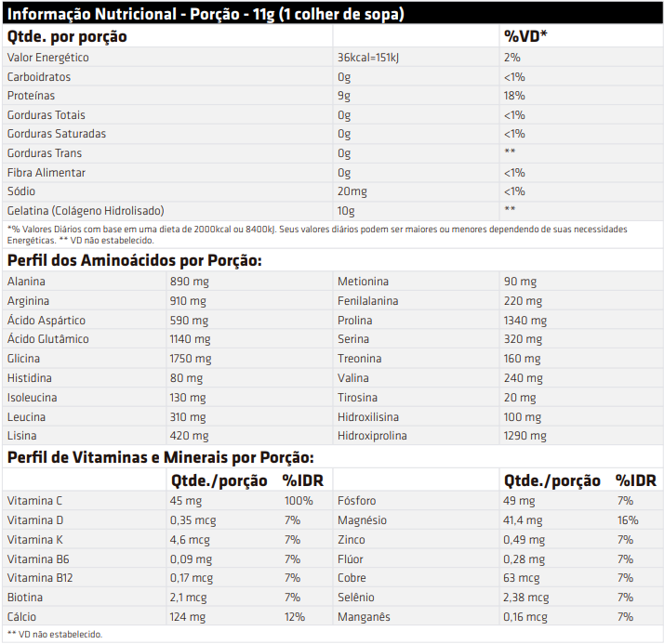Click the Vitamina C row label
The image size is (664, 644).
pos(35,501)
